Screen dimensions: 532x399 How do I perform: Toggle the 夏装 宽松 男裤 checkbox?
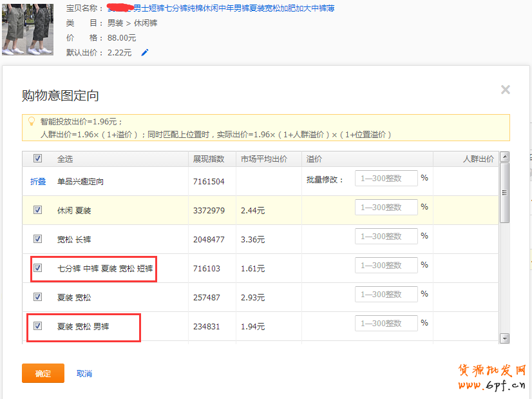point(37,326)
